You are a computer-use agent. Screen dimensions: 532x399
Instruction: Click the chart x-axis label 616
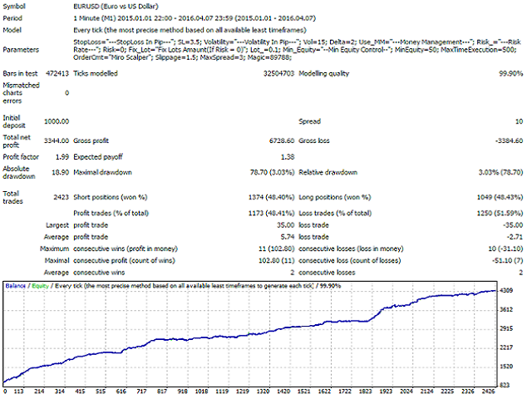121,392
